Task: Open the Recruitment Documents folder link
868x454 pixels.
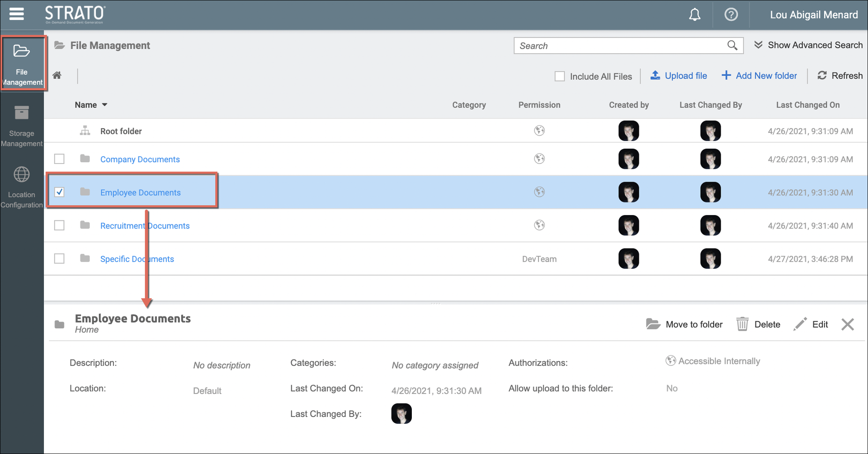Action: pyautogui.click(x=145, y=225)
